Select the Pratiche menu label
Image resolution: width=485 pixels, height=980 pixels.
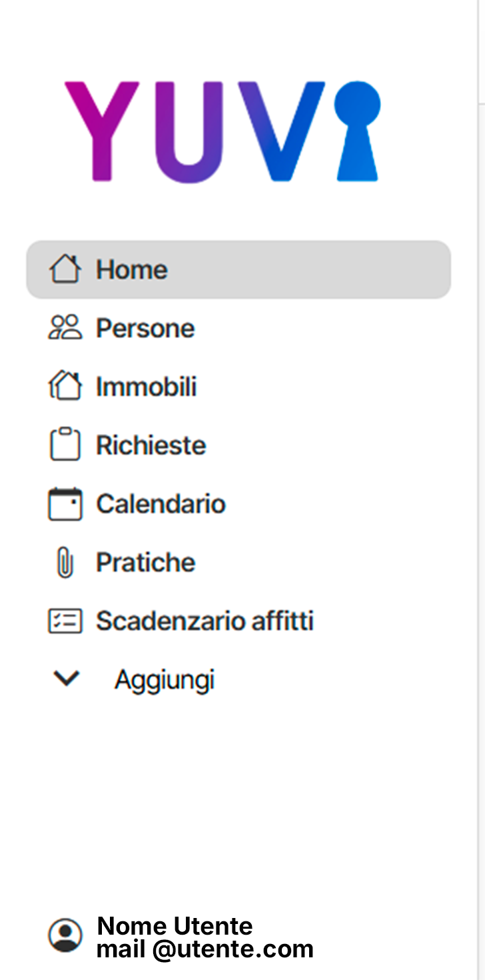pyautogui.click(x=146, y=563)
